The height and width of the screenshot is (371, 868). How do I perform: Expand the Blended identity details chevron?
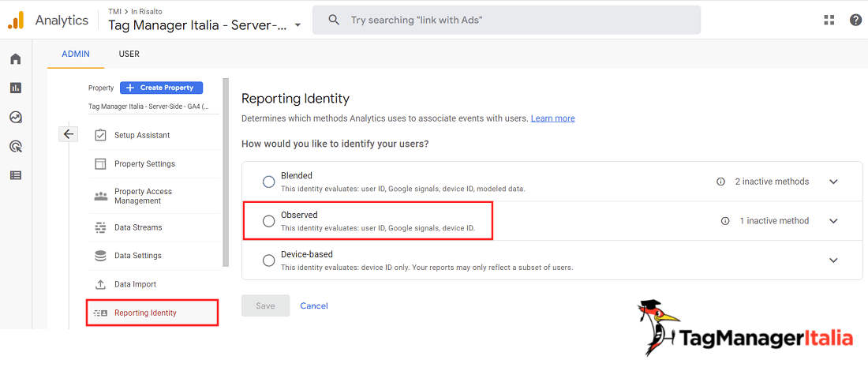(x=834, y=182)
